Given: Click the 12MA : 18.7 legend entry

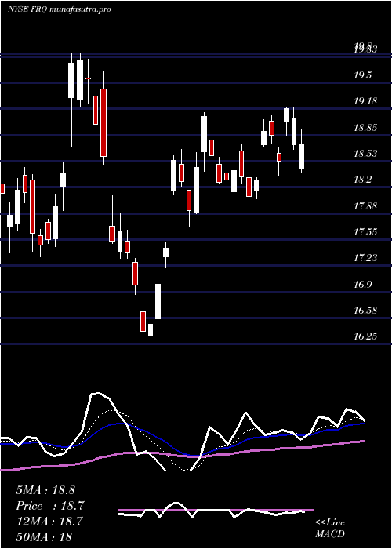Looking at the screenshot, I should coord(49,522).
